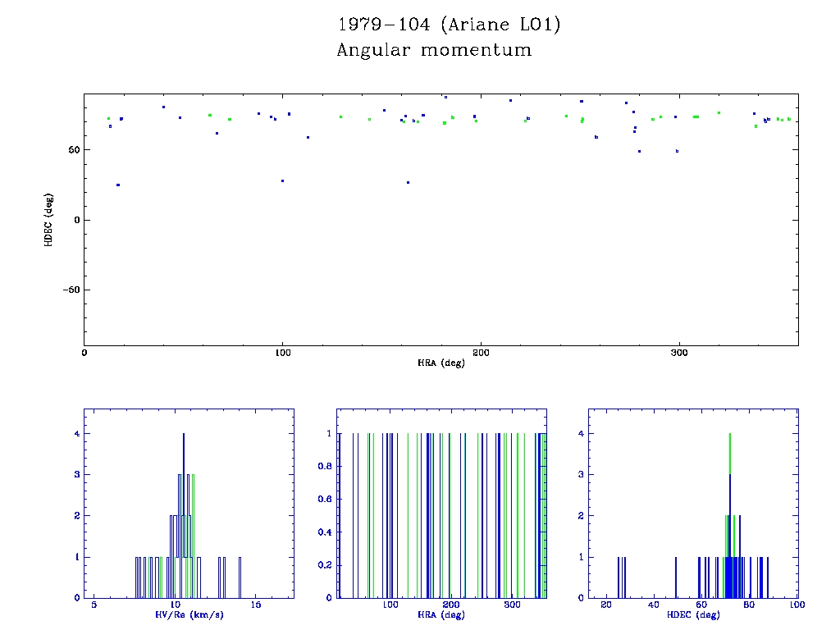Click the 'HDEC (deg)' label under the right histogram
Viewport: 840px width, 630px height.
pyautogui.click(x=693, y=614)
